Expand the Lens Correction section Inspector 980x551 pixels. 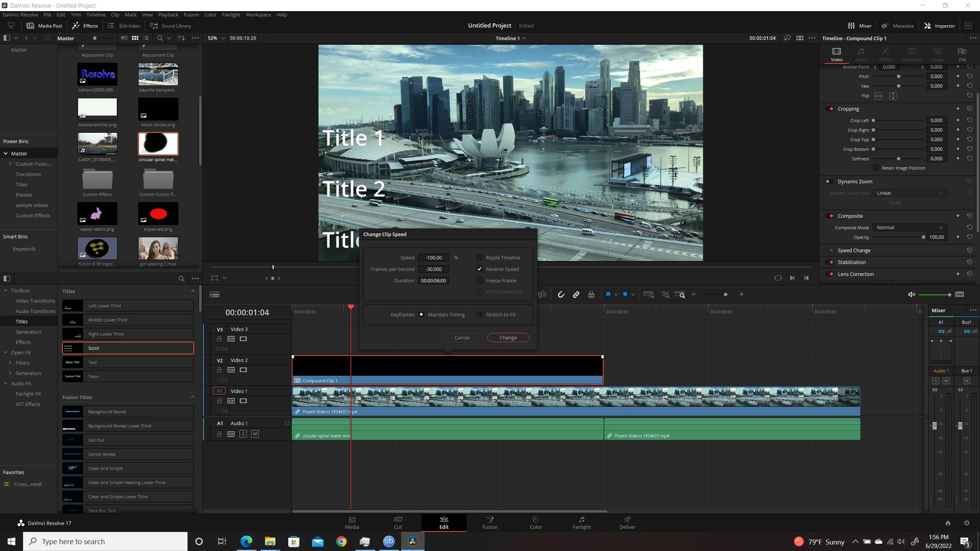tap(856, 274)
